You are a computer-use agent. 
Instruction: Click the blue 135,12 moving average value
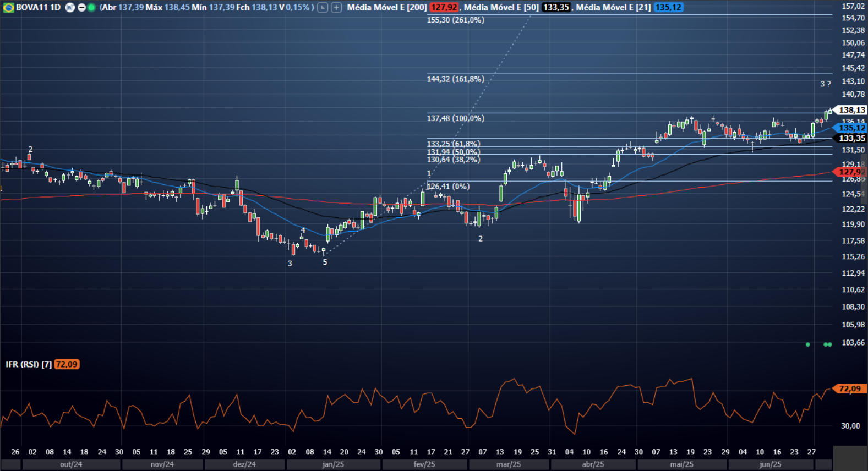point(668,8)
